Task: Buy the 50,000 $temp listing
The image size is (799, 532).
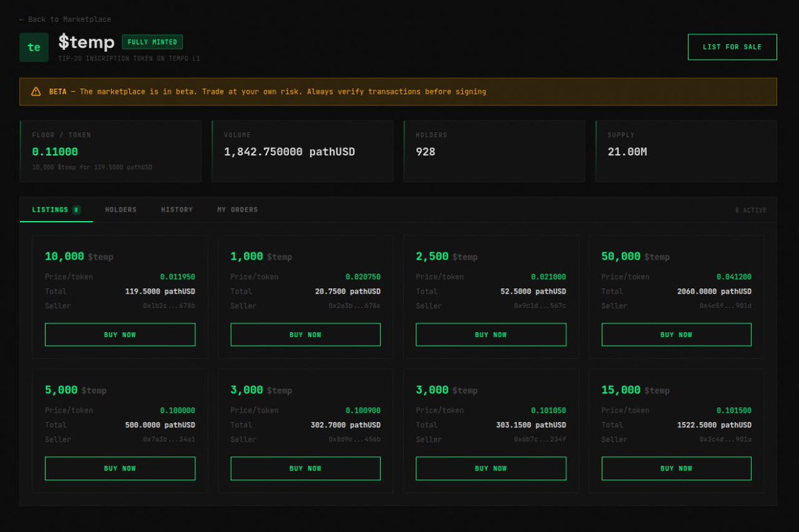Action: pyautogui.click(x=676, y=335)
